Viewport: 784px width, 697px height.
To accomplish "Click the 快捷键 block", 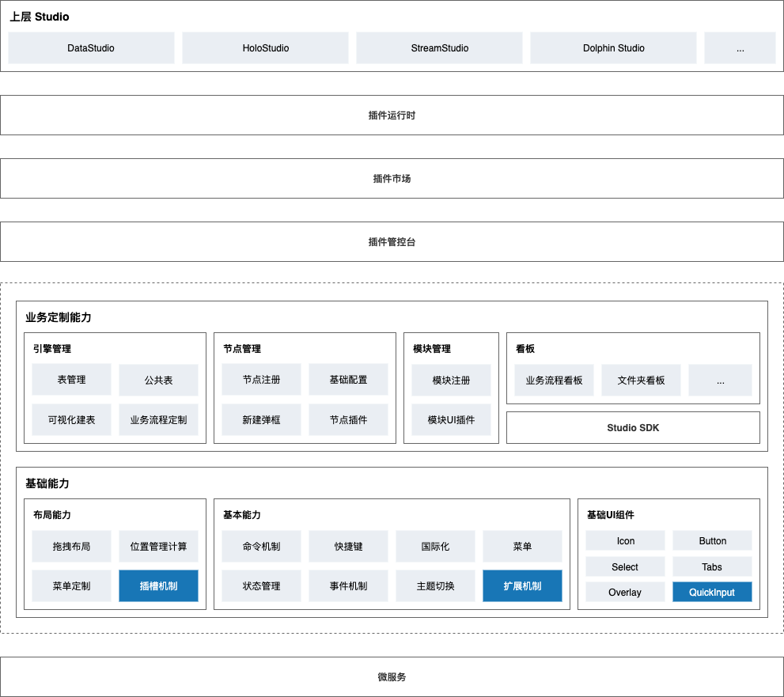I will click(x=349, y=546).
